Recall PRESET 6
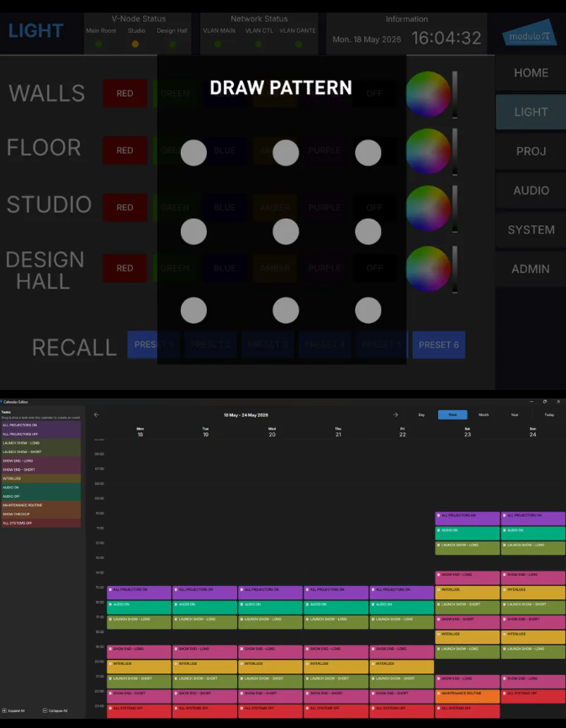Screen dimensions: 566x728 (439, 345)
